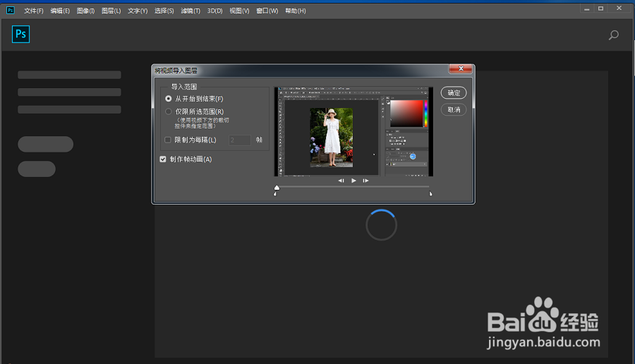
Task: Play the video preview
Action: [x=353, y=181]
